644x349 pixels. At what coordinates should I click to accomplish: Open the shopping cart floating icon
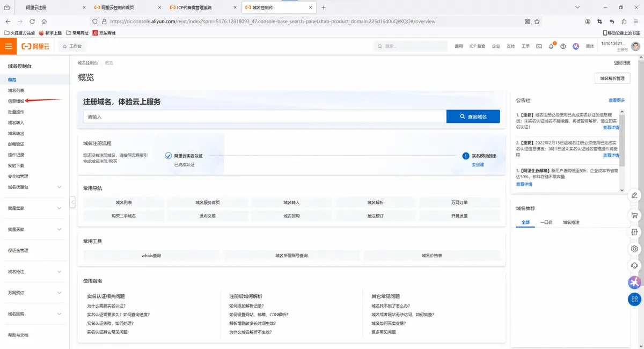click(x=634, y=215)
